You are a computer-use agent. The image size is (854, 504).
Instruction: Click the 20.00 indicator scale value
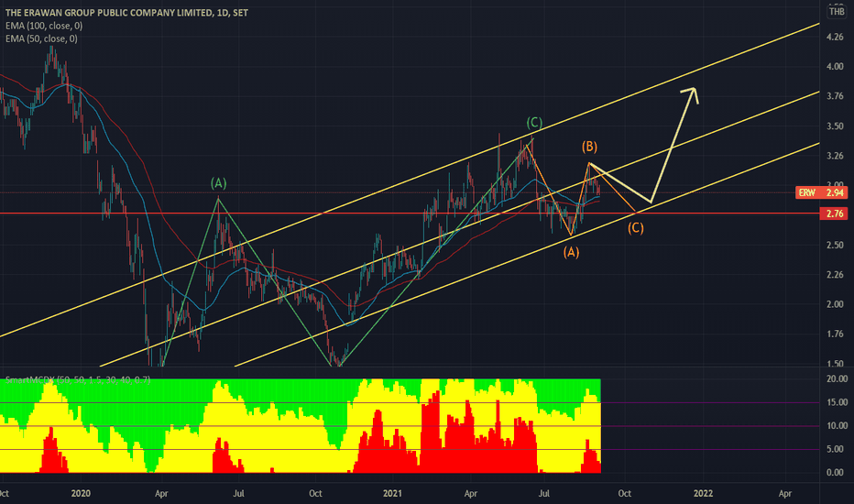837,378
